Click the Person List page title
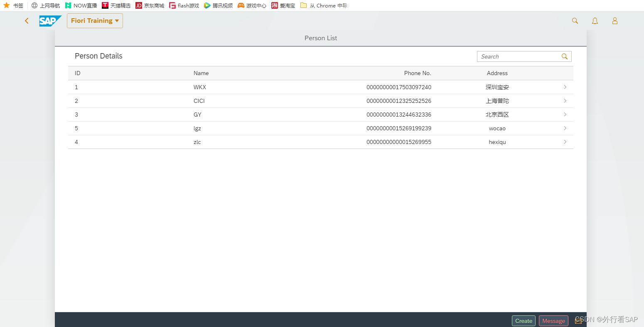Screen dimensions: 644x327 [x=321, y=38]
